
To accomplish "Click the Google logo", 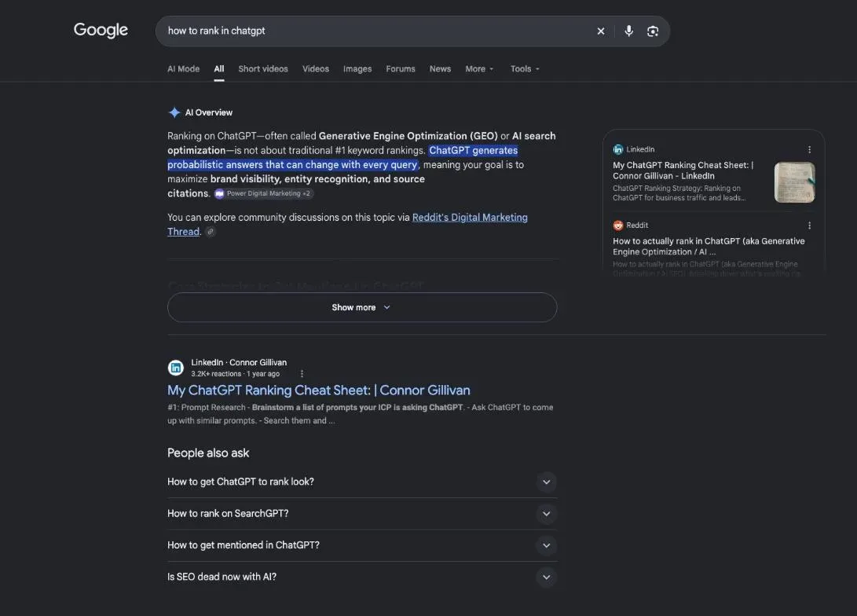I will pos(101,30).
